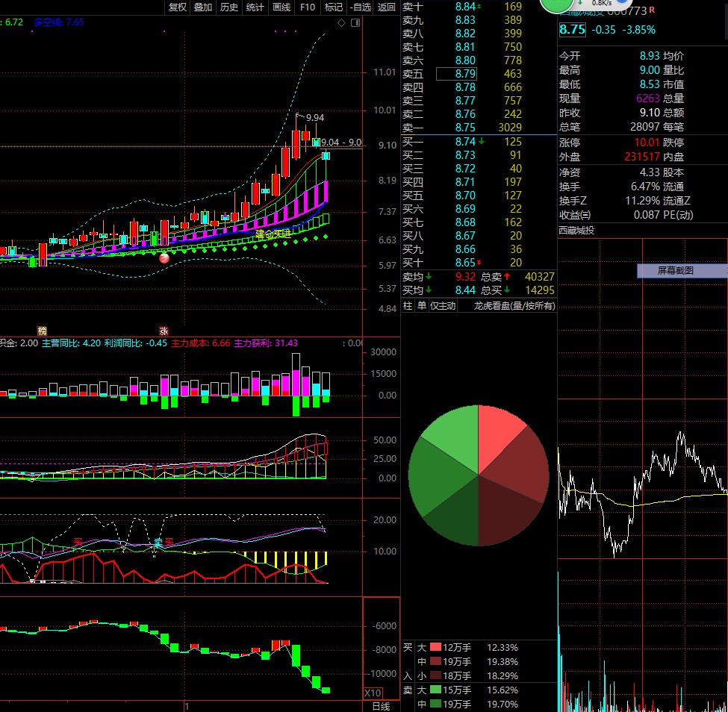Click the green down arrow after 总买
Viewport: 728px width, 712px height.
pyautogui.click(x=507, y=290)
